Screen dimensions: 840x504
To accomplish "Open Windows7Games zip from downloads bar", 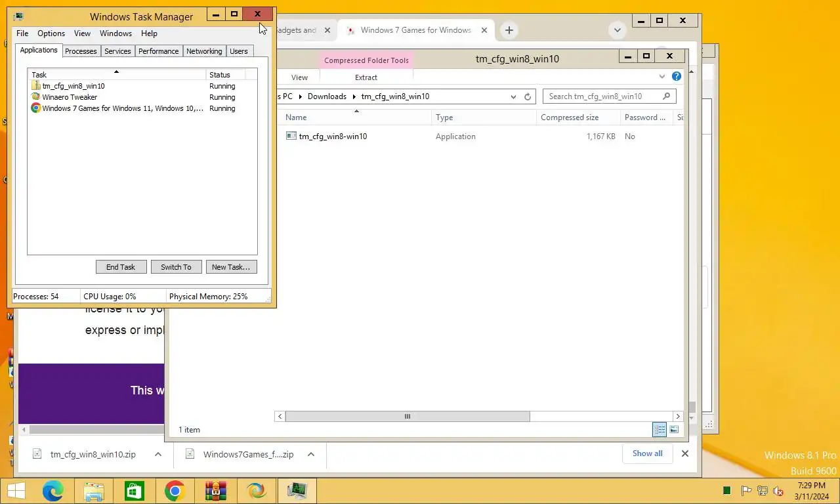I will click(248, 454).
